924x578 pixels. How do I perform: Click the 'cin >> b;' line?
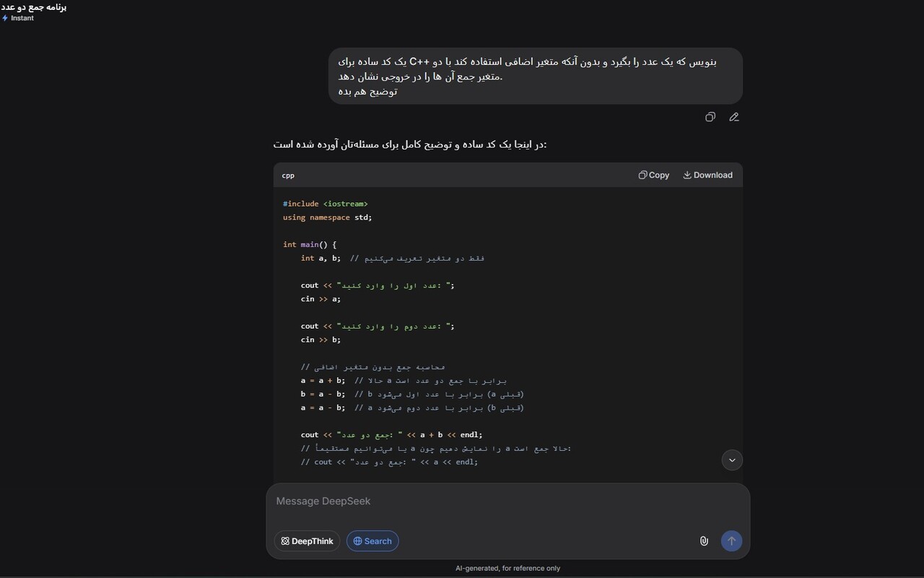(321, 340)
